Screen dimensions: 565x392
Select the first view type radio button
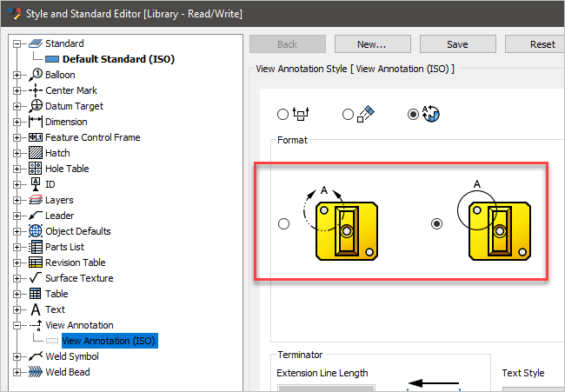point(282,114)
